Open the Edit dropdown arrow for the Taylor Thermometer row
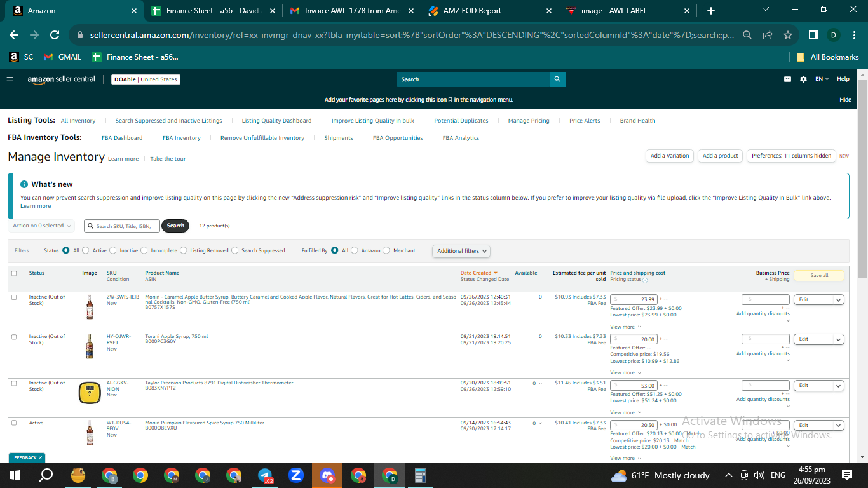 839,386
